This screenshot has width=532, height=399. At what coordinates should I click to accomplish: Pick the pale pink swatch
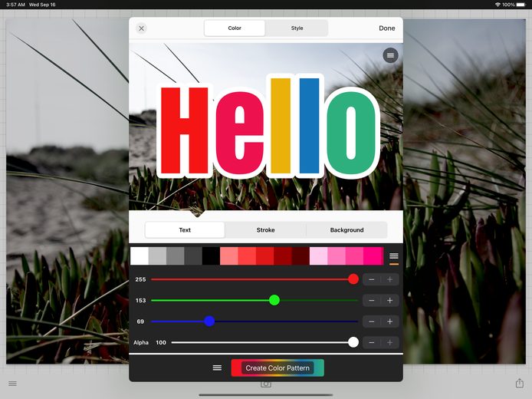click(x=319, y=256)
